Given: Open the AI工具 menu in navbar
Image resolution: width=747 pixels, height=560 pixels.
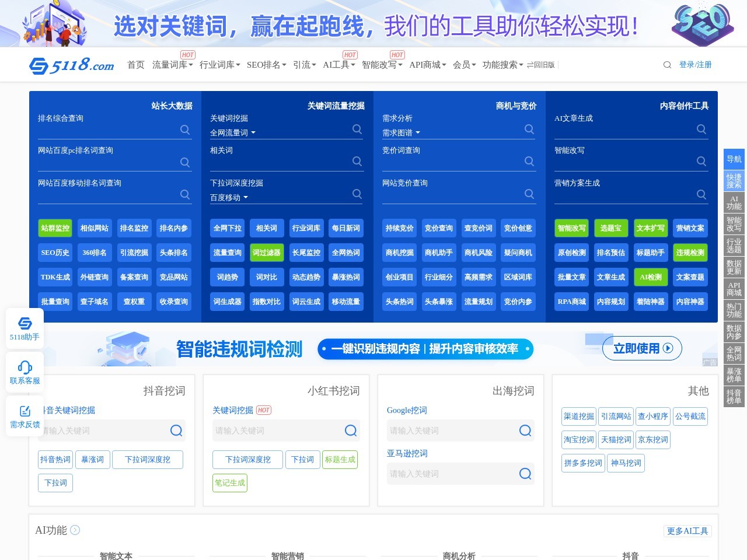Looking at the screenshot, I should click(x=338, y=65).
